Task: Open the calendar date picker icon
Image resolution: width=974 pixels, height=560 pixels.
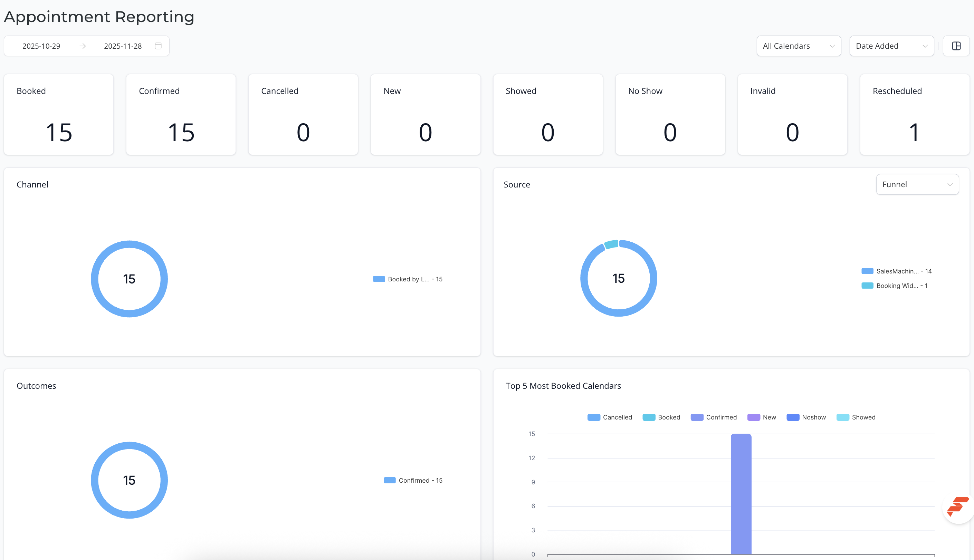Action: tap(158, 46)
